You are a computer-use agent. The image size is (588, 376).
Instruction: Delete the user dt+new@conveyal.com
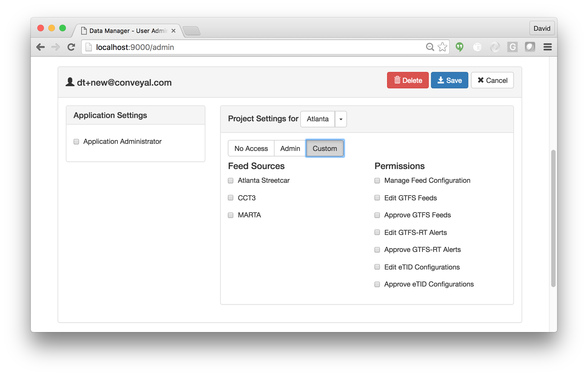coord(408,80)
